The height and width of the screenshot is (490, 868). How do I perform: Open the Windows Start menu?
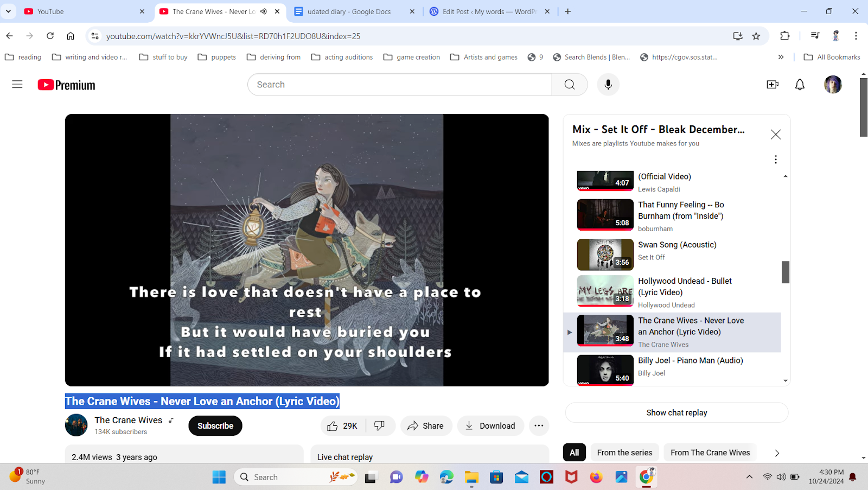pyautogui.click(x=219, y=477)
